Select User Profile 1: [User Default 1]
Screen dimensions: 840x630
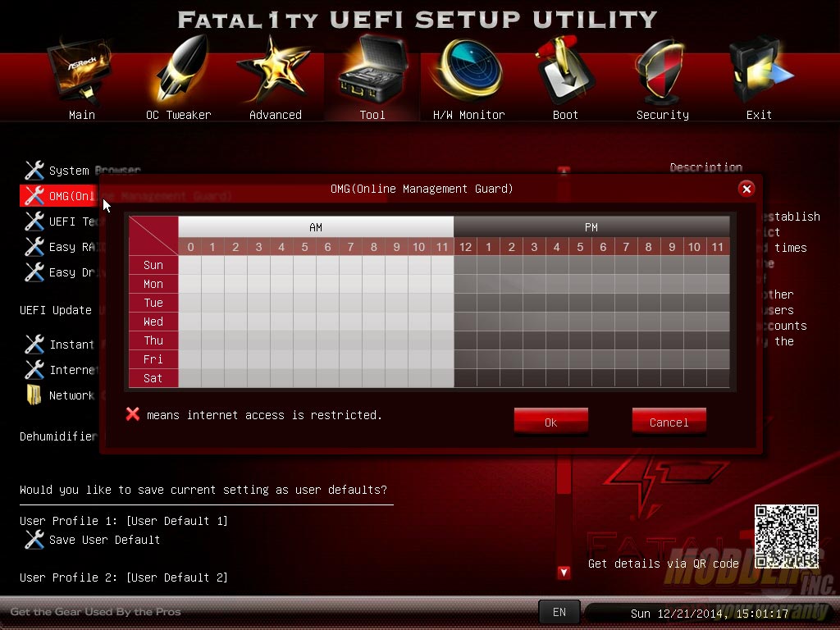click(124, 521)
